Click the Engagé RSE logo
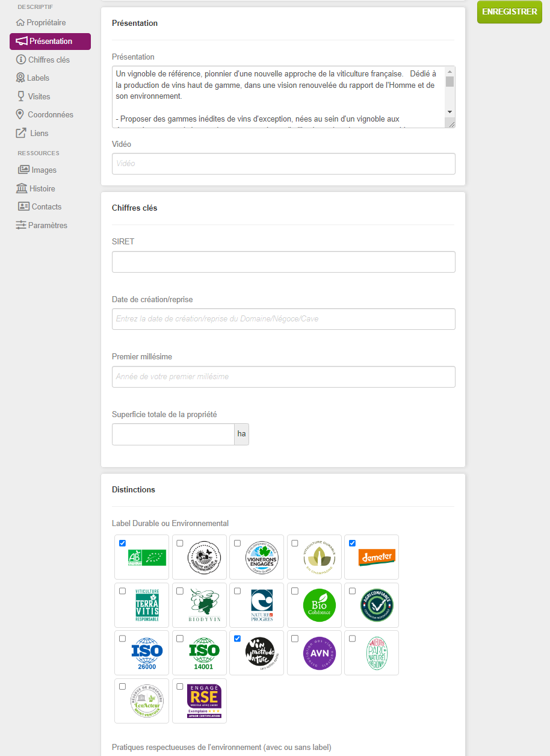Screen dimensions: 550x756 coord(205,701)
